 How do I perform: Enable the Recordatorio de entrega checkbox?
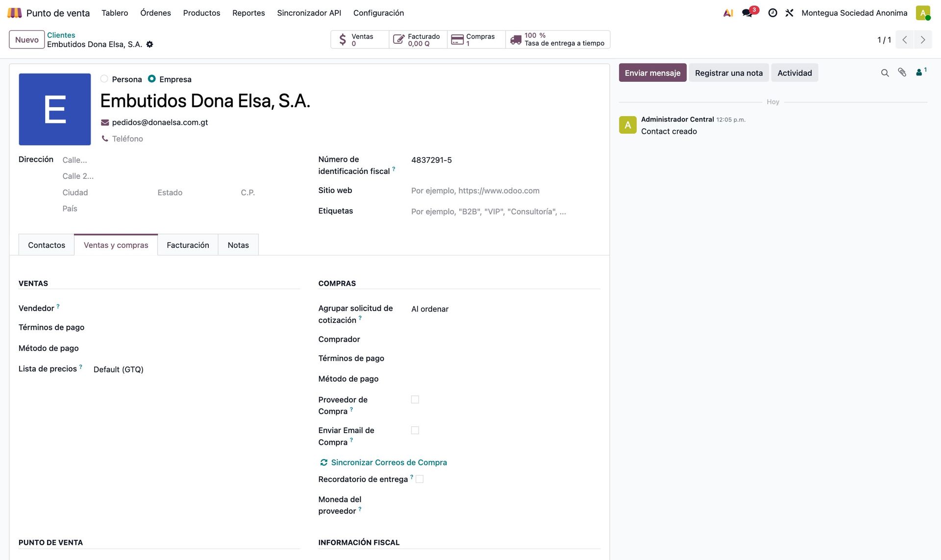point(420,479)
